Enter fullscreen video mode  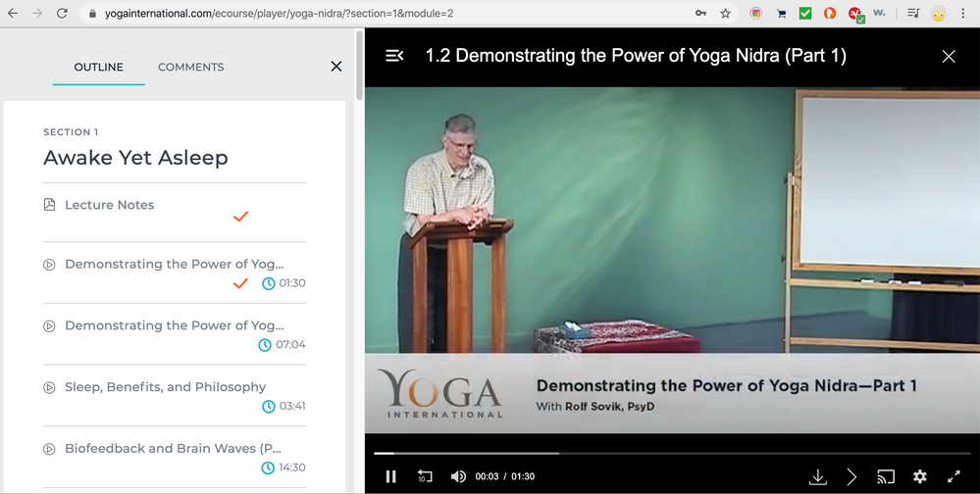(954, 476)
